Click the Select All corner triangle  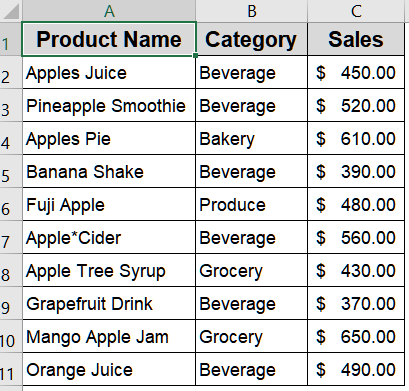click(11, 11)
